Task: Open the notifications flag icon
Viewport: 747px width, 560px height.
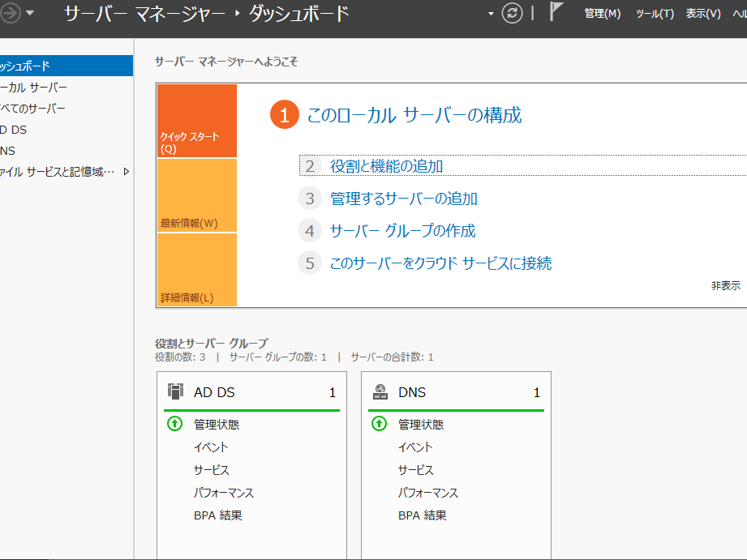Action: pyautogui.click(x=556, y=11)
